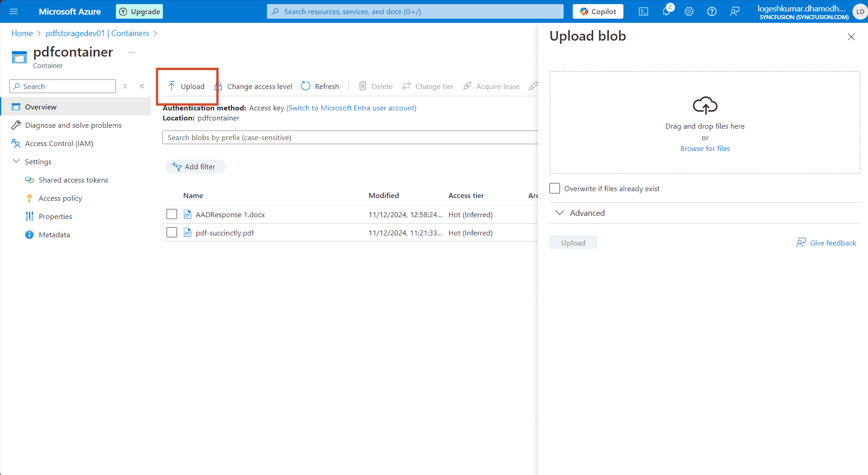The width and height of the screenshot is (868, 475).
Task: Collapse the Settings section in sidebar
Action: pyautogui.click(x=16, y=161)
